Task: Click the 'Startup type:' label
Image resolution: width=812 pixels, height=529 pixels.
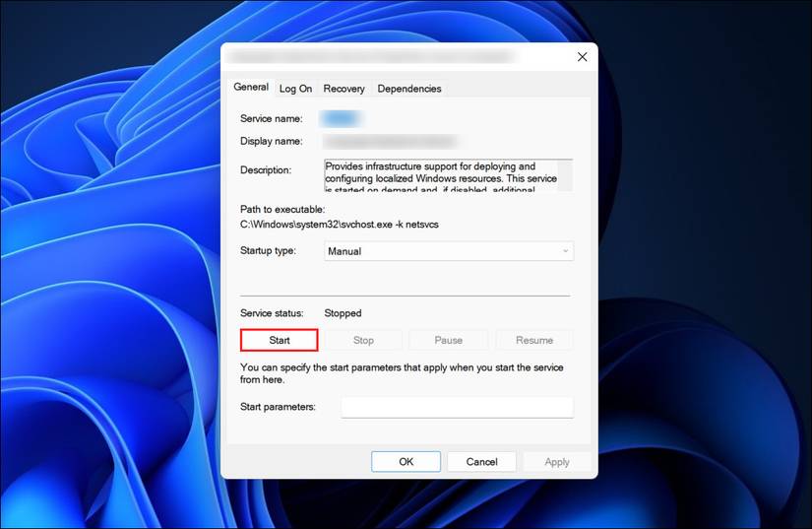Action: [268, 251]
